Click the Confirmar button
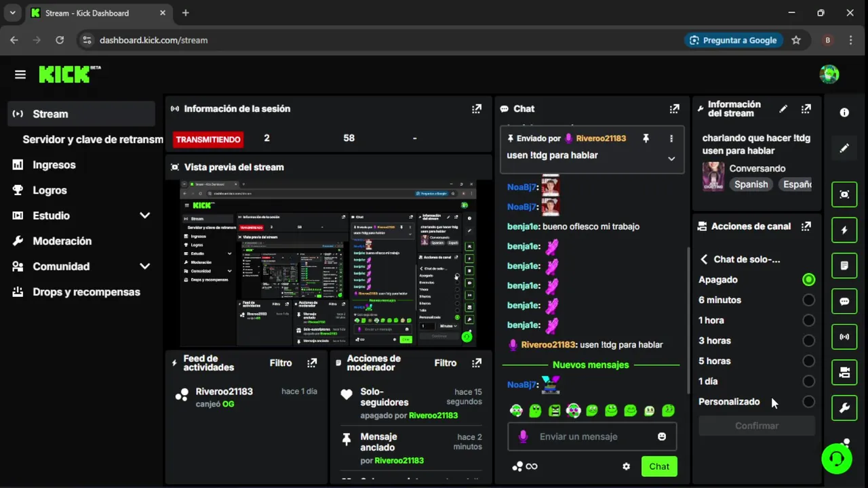 (757, 426)
